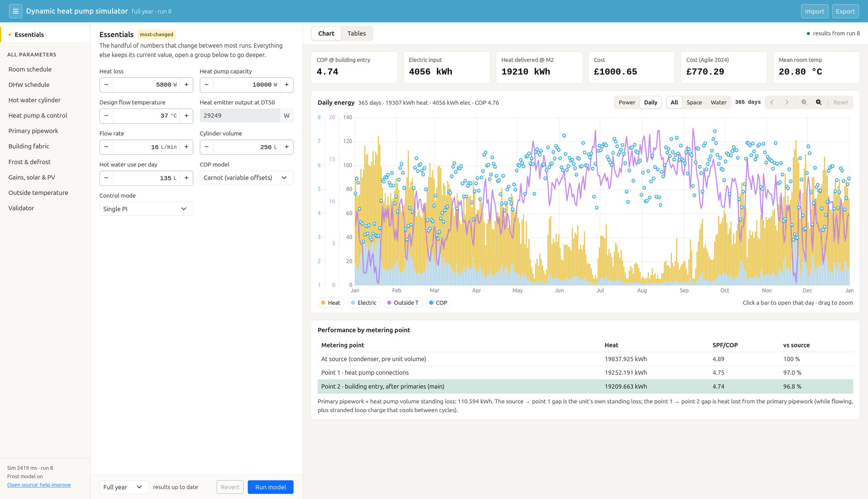Image resolution: width=868 pixels, height=499 pixels.
Task: Zoom in the chart with magnifier icon
Action: pyautogui.click(x=818, y=103)
